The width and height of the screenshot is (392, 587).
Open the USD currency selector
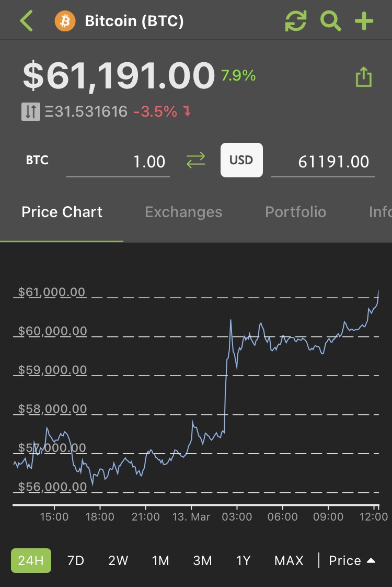[241, 160]
